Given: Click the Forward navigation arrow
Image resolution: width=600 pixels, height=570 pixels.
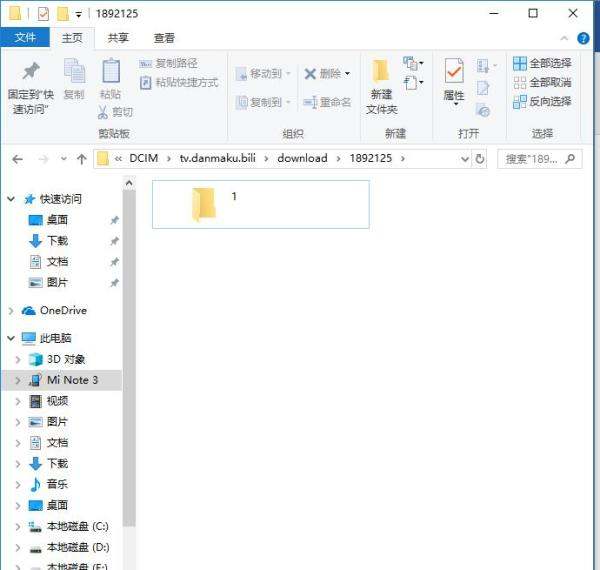Looking at the screenshot, I should click(x=43, y=159).
